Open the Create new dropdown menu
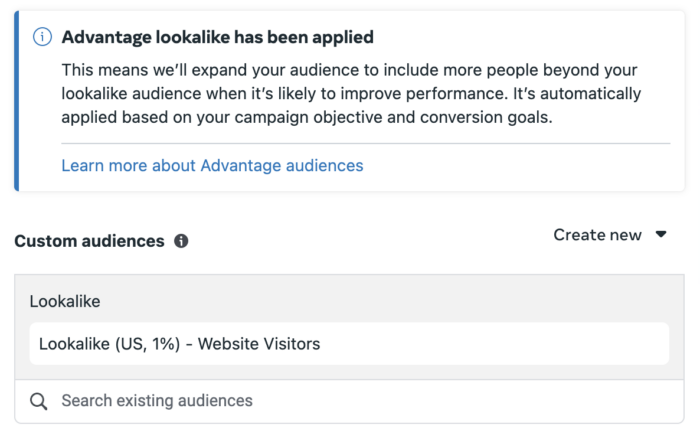Screen dimensions: 700x431 click(x=610, y=235)
